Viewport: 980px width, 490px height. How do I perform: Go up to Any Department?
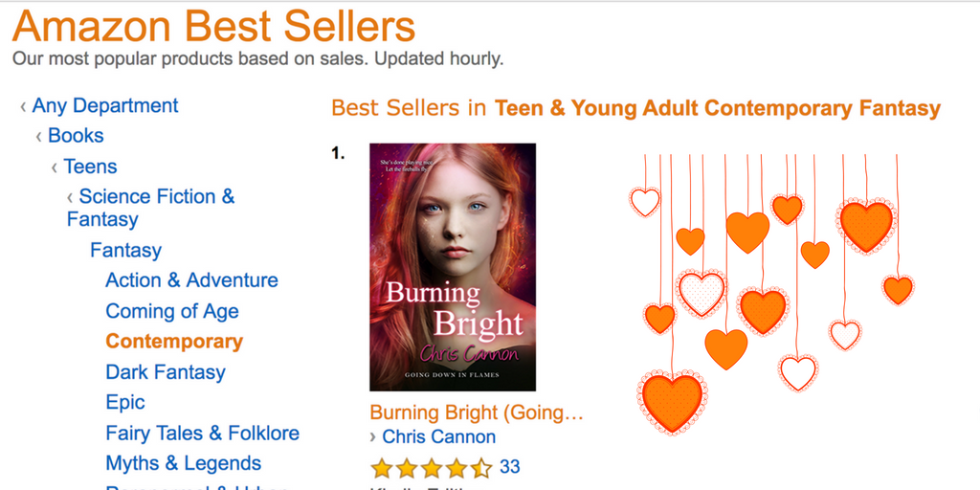[105, 105]
